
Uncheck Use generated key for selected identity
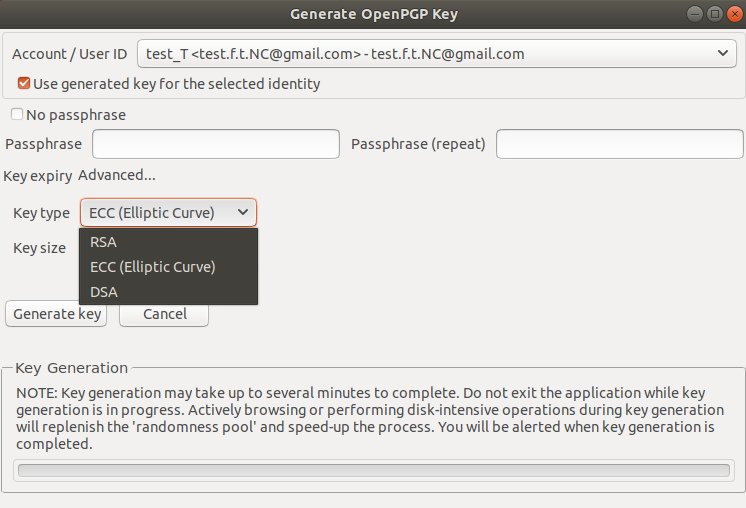[x=23, y=84]
